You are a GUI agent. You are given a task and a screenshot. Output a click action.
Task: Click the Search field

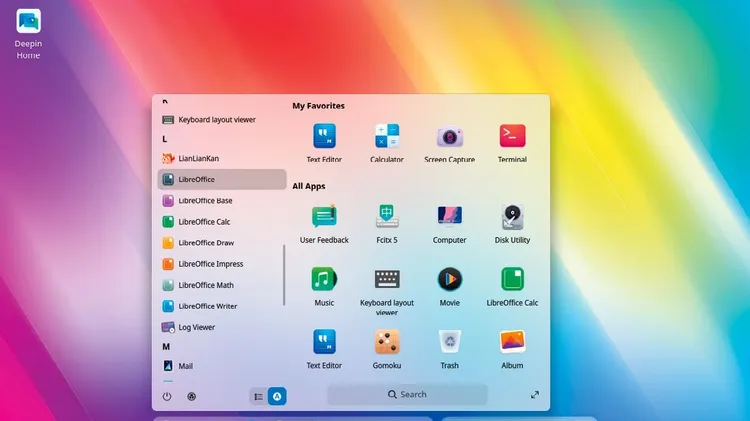coord(408,394)
